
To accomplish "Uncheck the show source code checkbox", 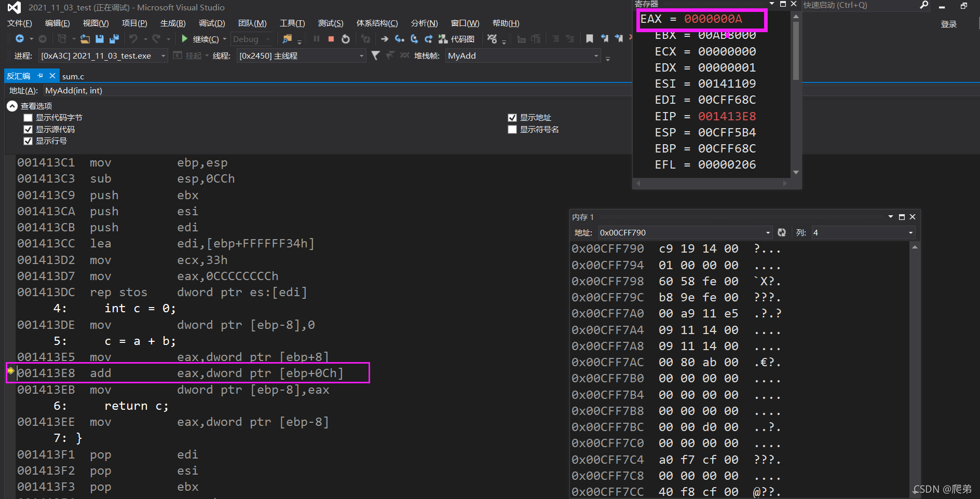I will click(28, 129).
